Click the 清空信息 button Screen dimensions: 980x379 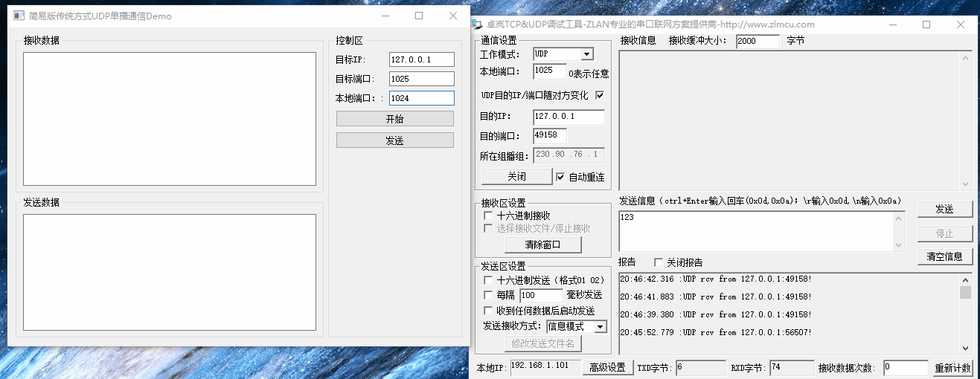(944, 256)
